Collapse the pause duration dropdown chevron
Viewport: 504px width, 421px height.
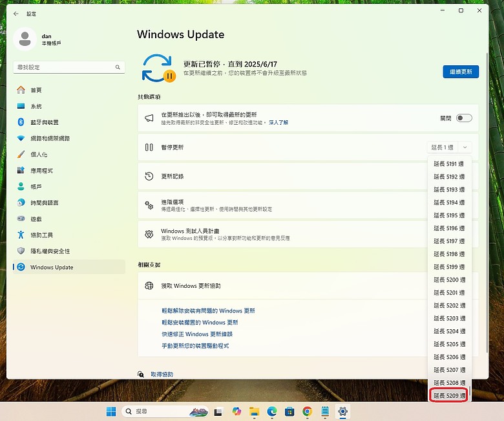click(x=465, y=147)
